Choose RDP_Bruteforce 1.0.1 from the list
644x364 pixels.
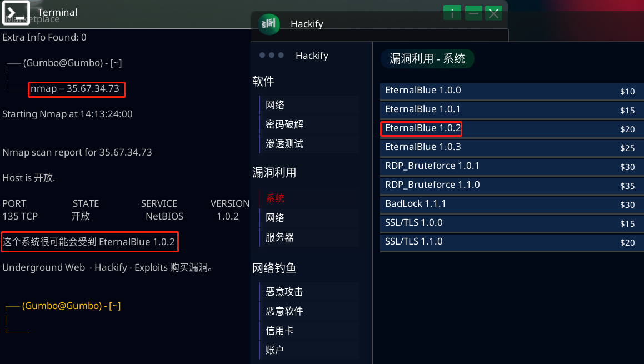pyautogui.click(x=512, y=167)
